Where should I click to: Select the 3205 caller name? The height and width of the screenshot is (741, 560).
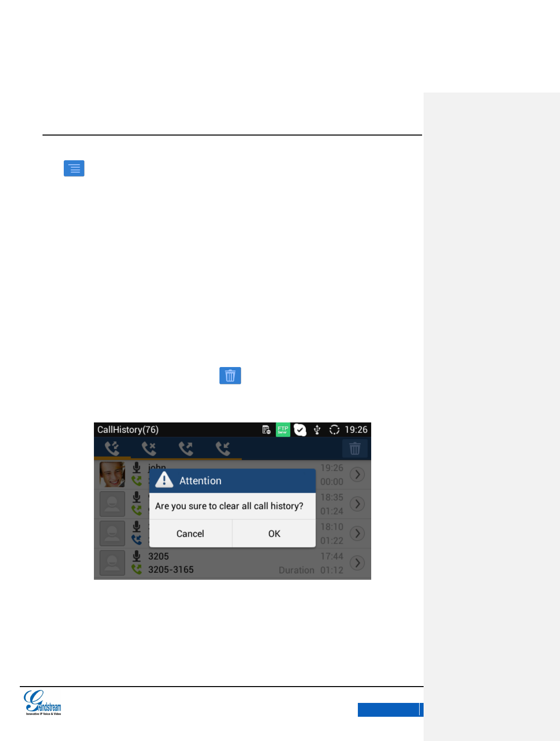point(159,556)
